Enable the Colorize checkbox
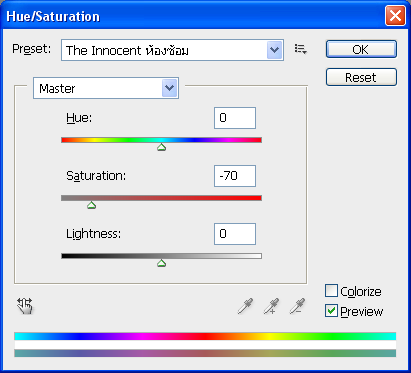Image resolution: width=411 pixels, height=373 pixels. click(331, 291)
